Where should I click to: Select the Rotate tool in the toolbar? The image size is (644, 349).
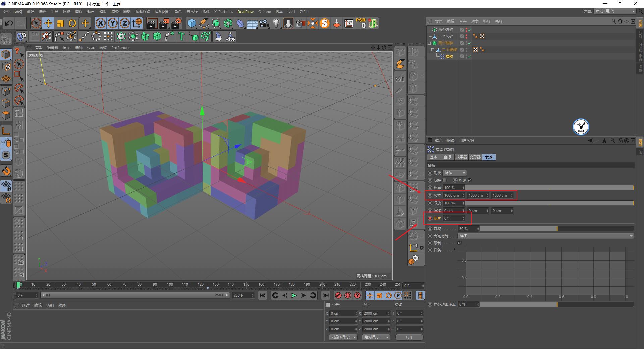(x=72, y=23)
